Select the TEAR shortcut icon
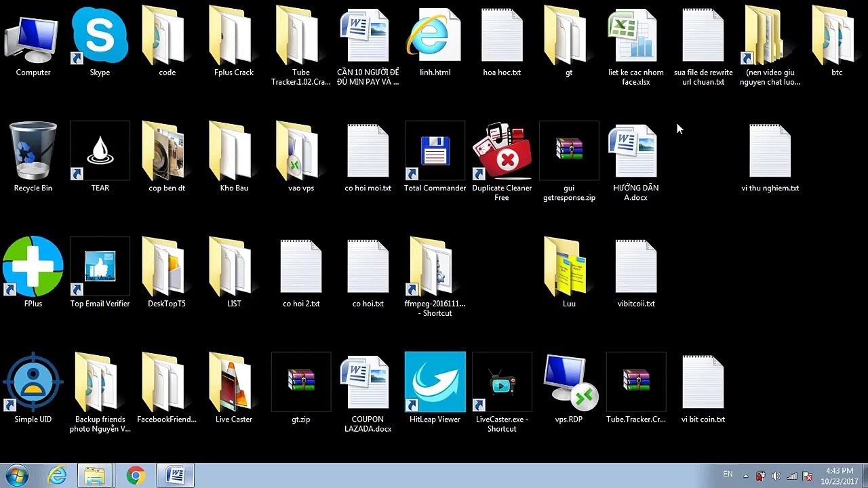This screenshot has width=868, height=488. coord(100,157)
